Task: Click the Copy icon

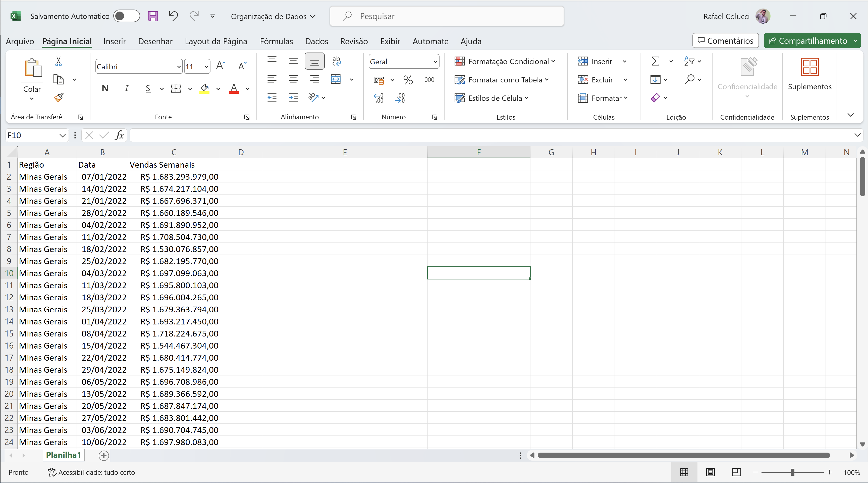Action: (x=58, y=80)
